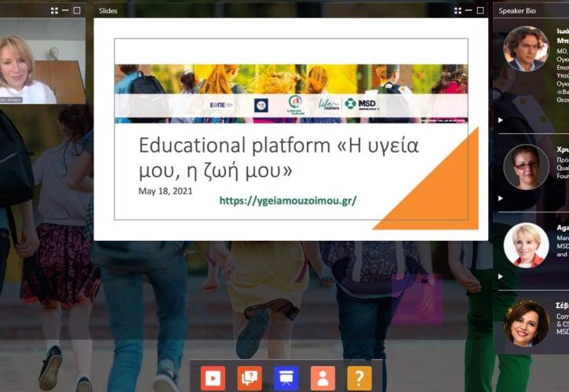The image size is (569, 392).
Task: Minimize the Slides window
Action: point(469,11)
